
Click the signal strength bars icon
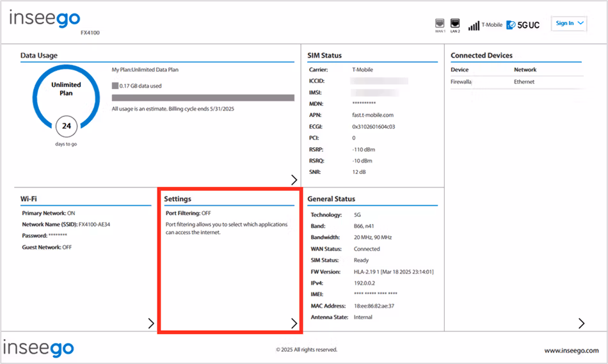coord(474,26)
